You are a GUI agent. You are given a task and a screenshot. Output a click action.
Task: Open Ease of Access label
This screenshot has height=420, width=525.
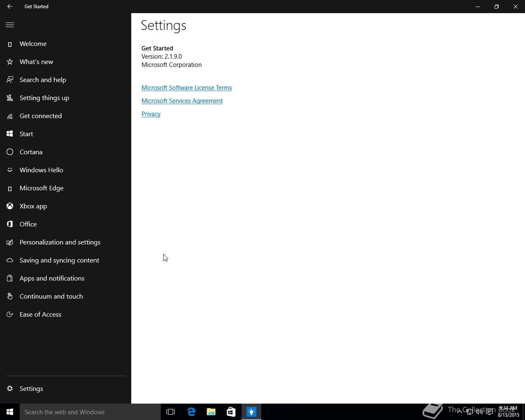click(x=40, y=315)
